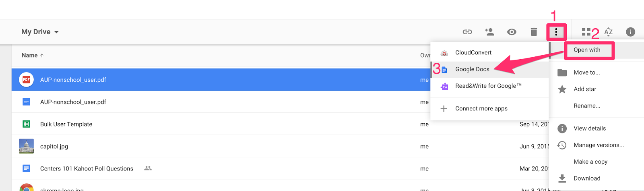Show the info details pane icon
644x191 pixels.
coord(630,32)
